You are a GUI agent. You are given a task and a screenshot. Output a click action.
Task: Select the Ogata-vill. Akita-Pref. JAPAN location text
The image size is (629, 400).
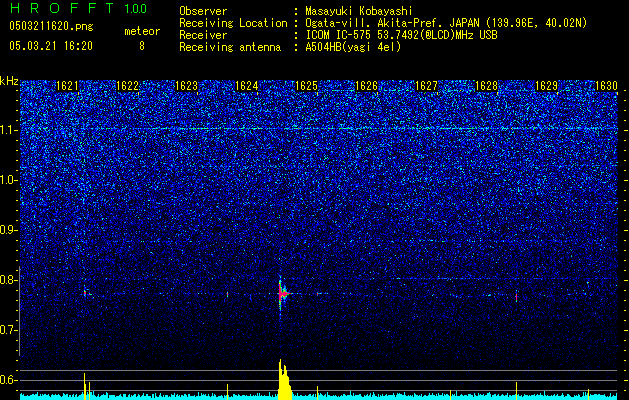click(446, 23)
